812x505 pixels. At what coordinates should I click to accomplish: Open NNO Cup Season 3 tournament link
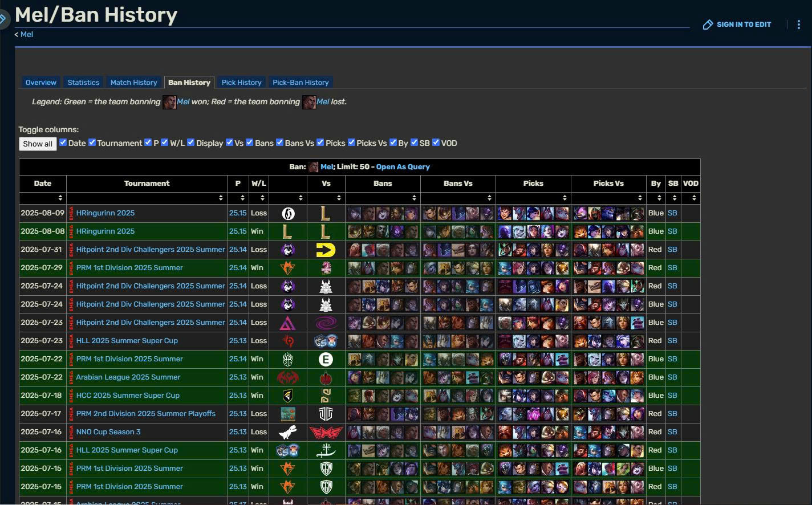pos(108,432)
